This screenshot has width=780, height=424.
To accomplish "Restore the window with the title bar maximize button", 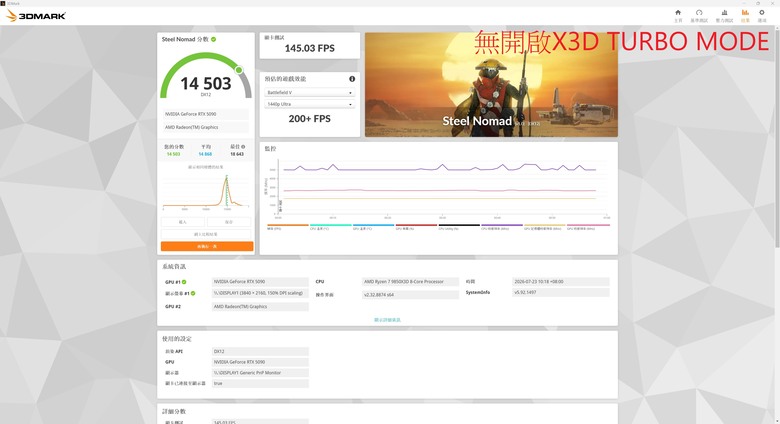I will click(x=758, y=3).
